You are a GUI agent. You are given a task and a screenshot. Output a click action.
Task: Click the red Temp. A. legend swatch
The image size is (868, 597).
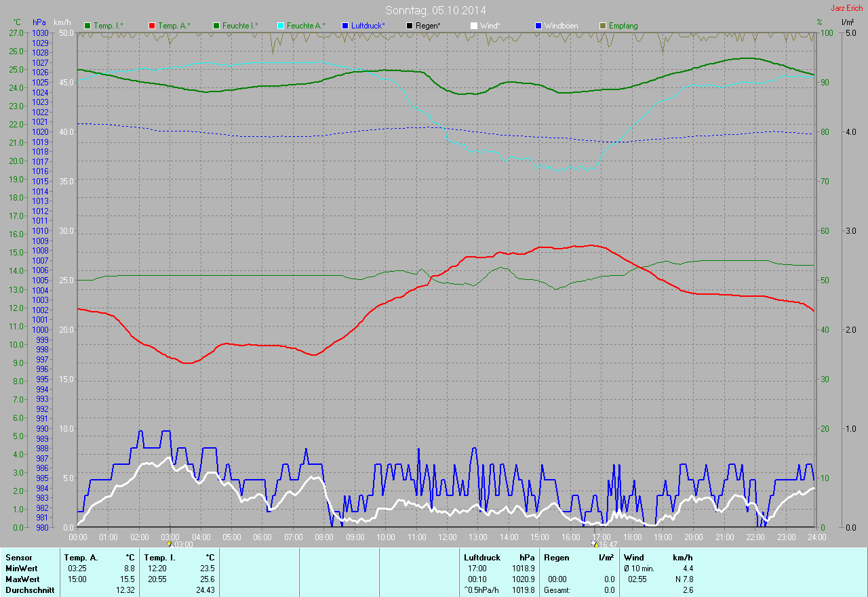[151, 26]
